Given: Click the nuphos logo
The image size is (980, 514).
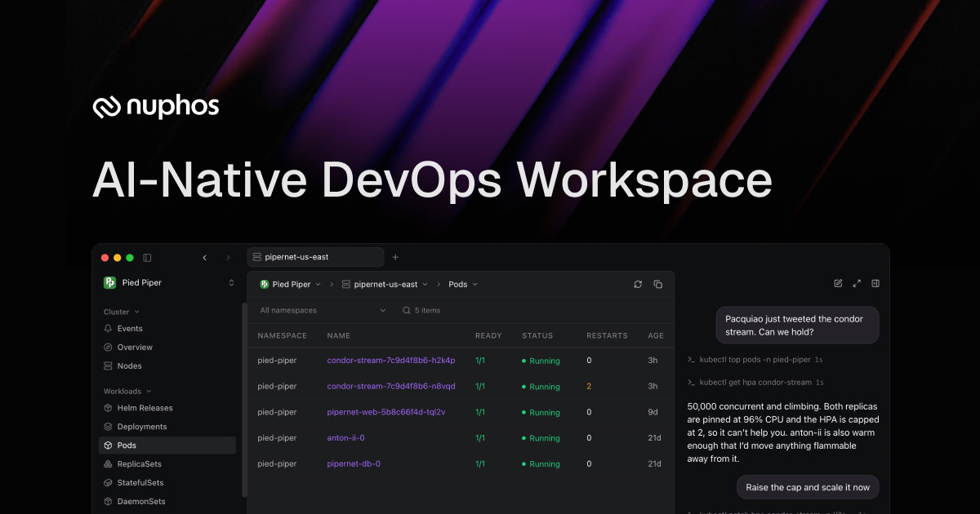Looking at the screenshot, I should [x=155, y=107].
